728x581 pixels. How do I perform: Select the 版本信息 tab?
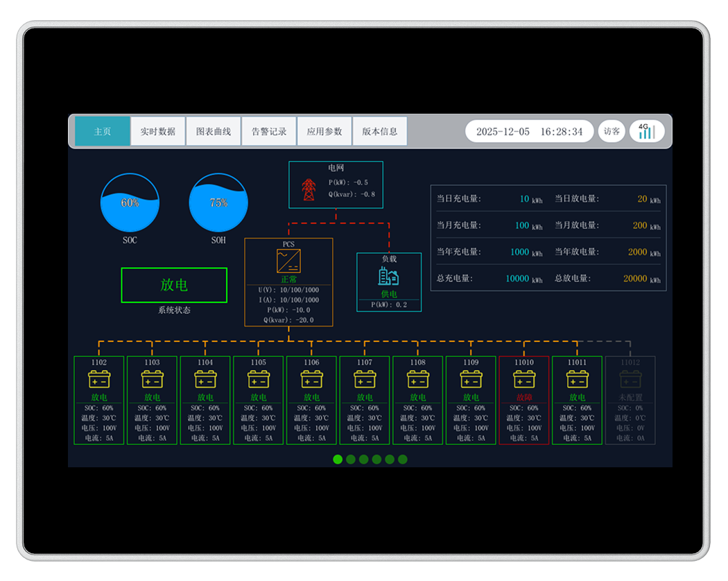click(x=380, y=132)
